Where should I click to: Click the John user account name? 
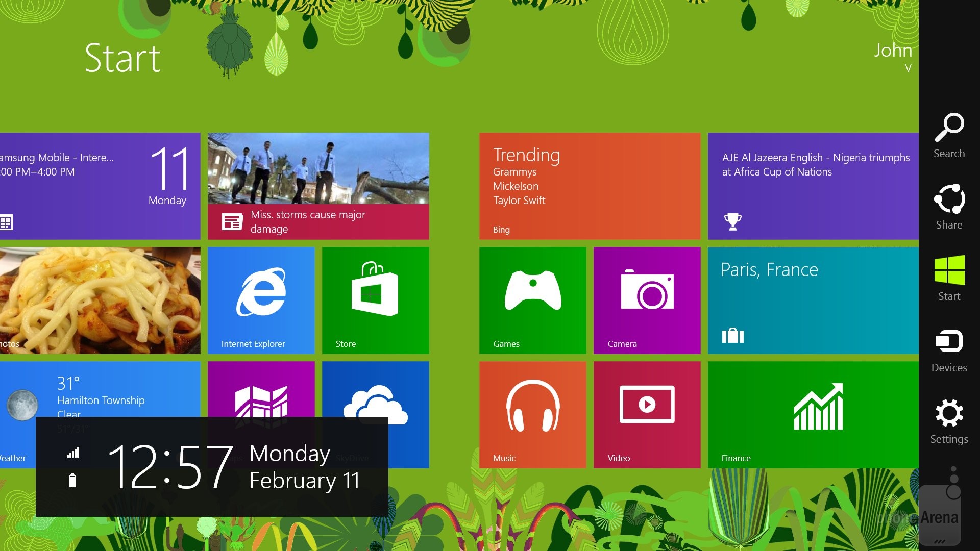tap(893, 50)
